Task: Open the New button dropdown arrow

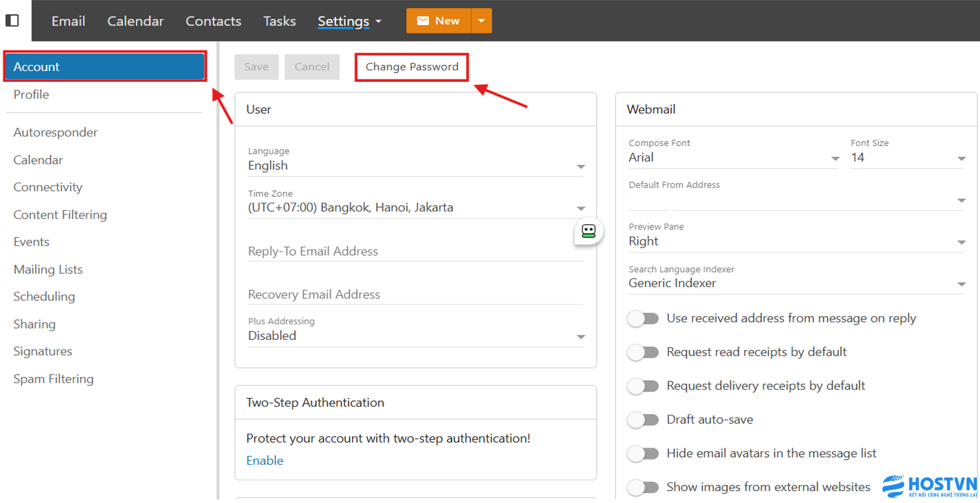Action: click(481, 21)
